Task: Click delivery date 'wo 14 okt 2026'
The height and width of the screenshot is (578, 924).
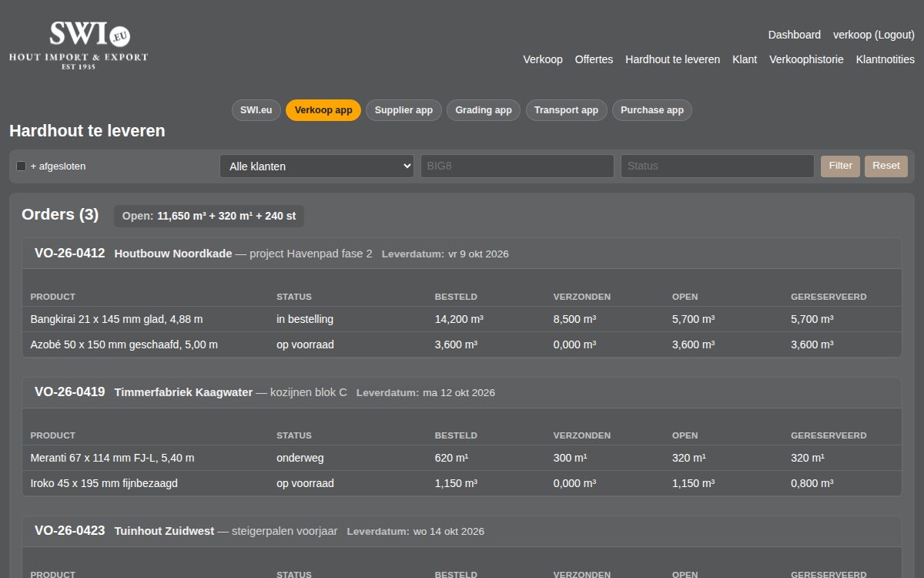Action: click(x=449, y=531)
